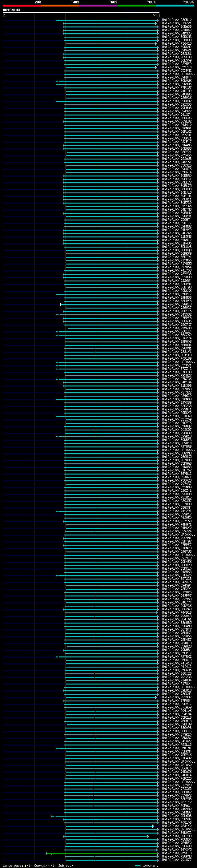Click the alignment bar for UniRef100_C8CBJ0
Screen dimensions: 197x868
pos(107,20)
